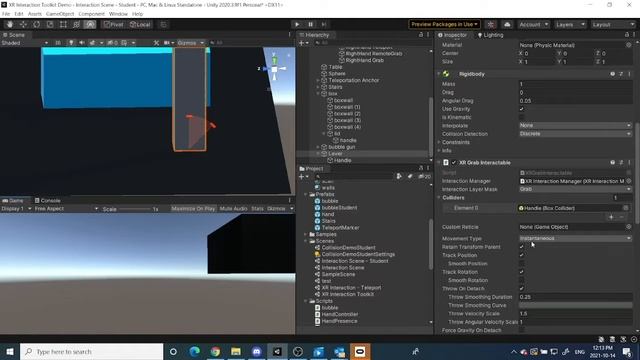Screen dimensions: 640x360
Task: Open the Collaborate services icon
Action: (x=491, y=24)
